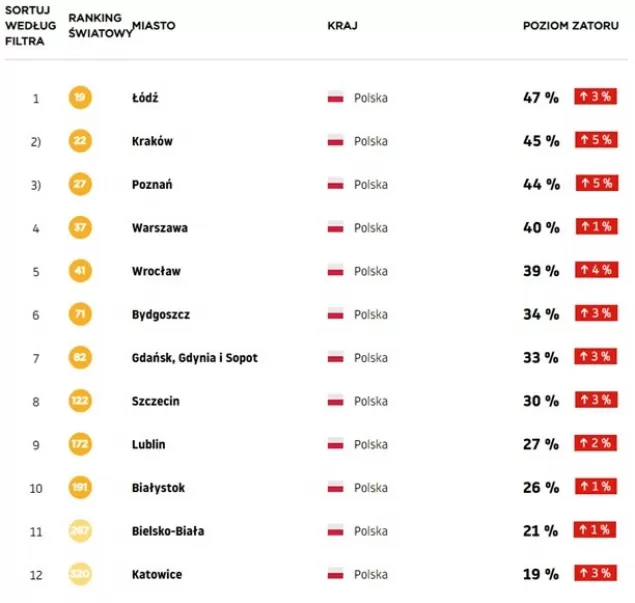This screenshot has height=603, width=635.
Task: Click Sortuj Według Filtra header
Action: pyautogui.click(x=30, y=26)
